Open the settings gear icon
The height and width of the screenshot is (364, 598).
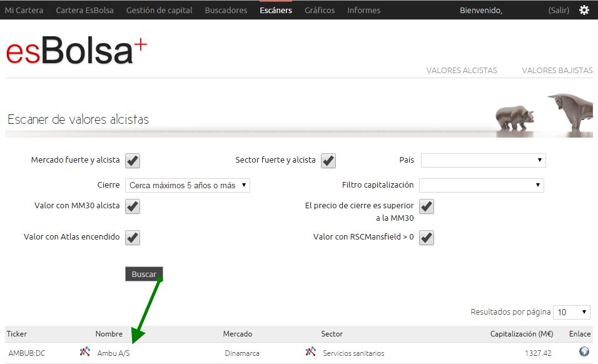tap(584, 10)
